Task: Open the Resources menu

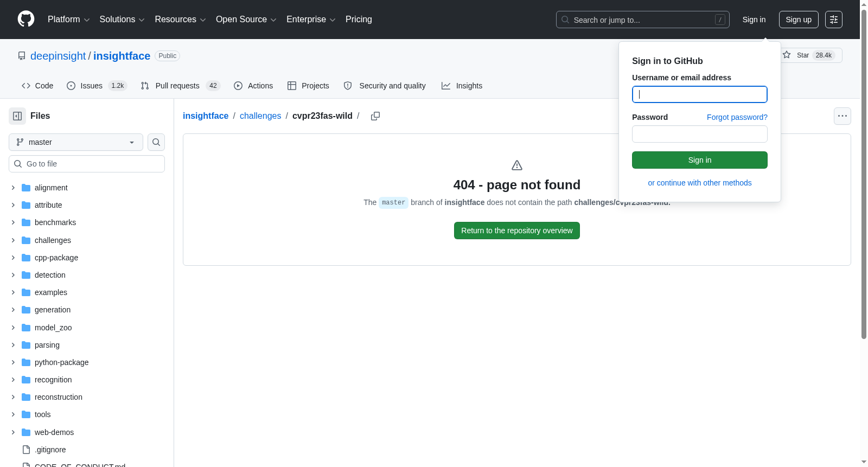Action: [180, 20]
